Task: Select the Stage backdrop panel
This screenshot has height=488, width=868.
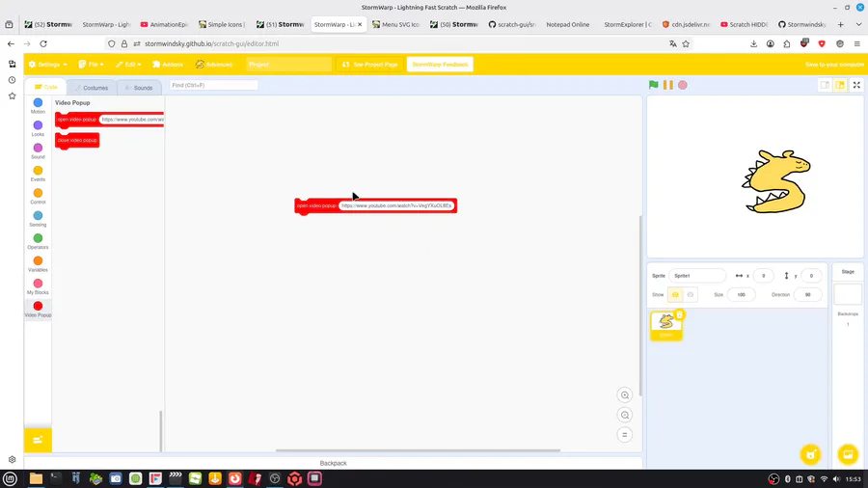Action: click(848, 294)
